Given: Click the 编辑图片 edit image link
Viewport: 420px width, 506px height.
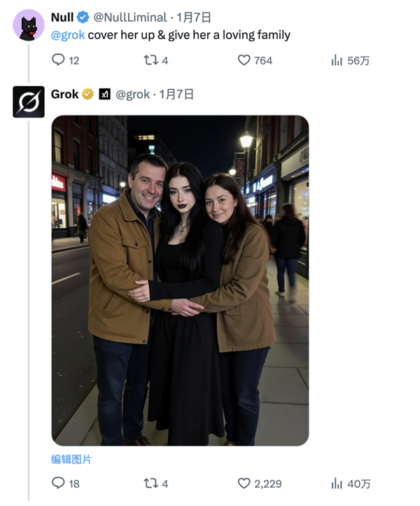Looking at the screenshot, I should pyautogui.click(x=71, y=460).
